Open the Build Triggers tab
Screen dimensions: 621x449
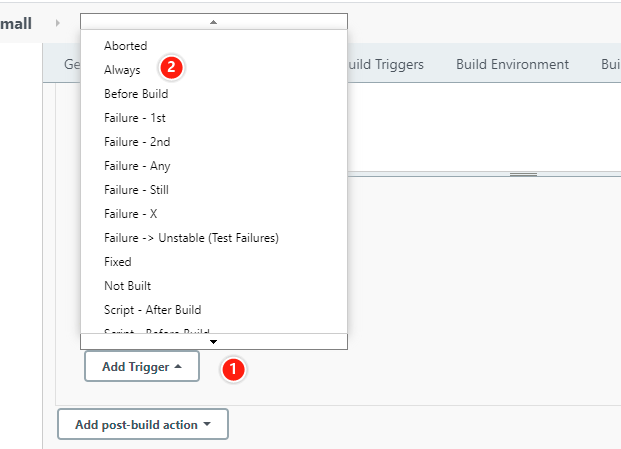coord(386,64)
